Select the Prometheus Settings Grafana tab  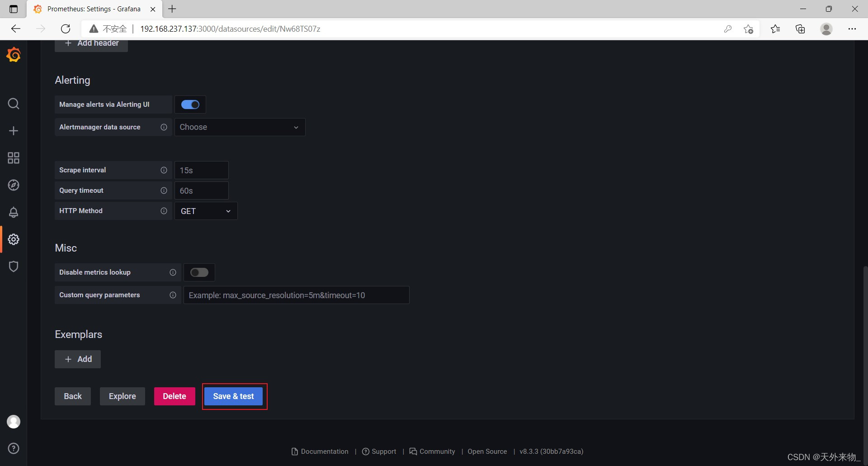tap(93, 9)
